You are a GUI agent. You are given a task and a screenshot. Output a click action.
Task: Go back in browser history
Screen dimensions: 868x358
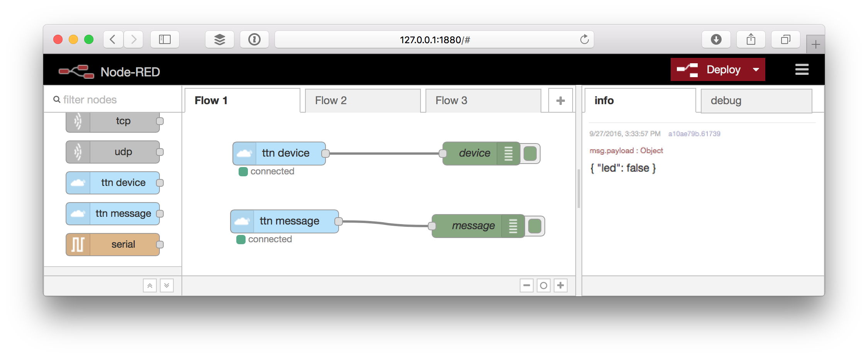coord(113,39)
